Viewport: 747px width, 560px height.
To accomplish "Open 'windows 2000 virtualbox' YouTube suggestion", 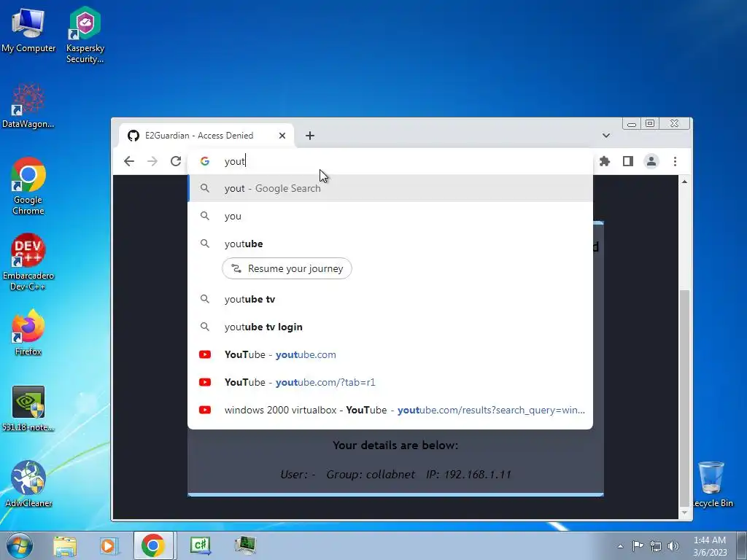I will click(x=390, y=410).
